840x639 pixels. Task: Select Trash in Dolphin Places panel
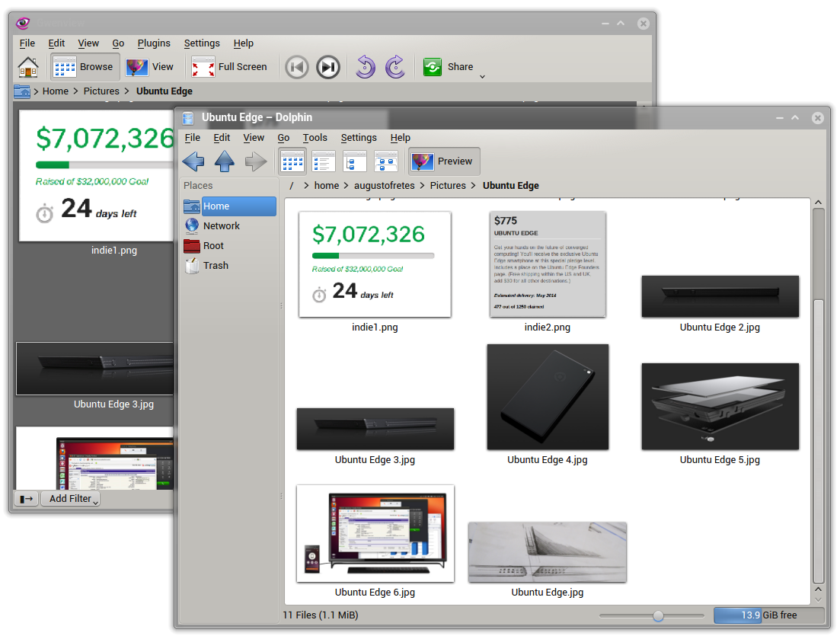coord(229,266)
